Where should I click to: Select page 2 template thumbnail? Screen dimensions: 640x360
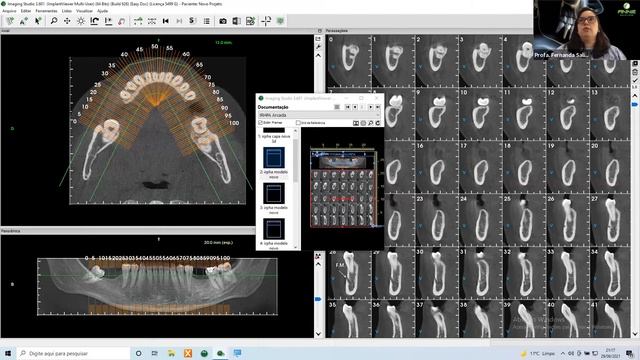(273, 158)
